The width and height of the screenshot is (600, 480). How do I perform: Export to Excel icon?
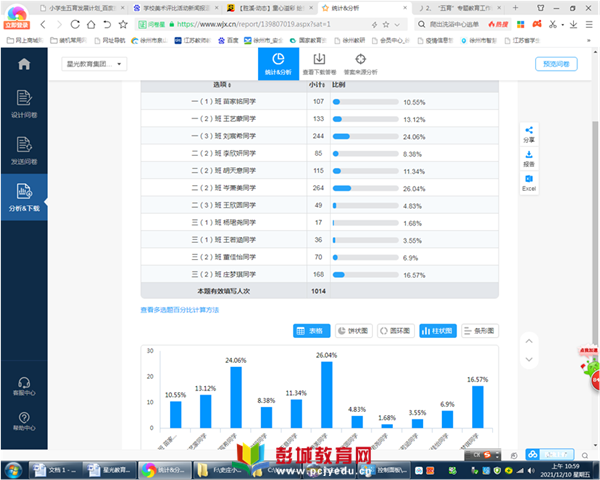coord(529,183)
